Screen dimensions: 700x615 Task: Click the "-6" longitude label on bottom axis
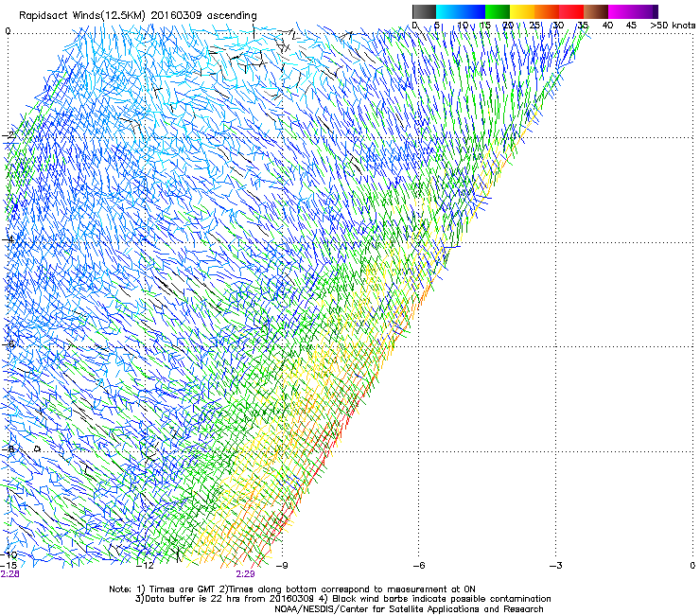click(x=419, y=566)
